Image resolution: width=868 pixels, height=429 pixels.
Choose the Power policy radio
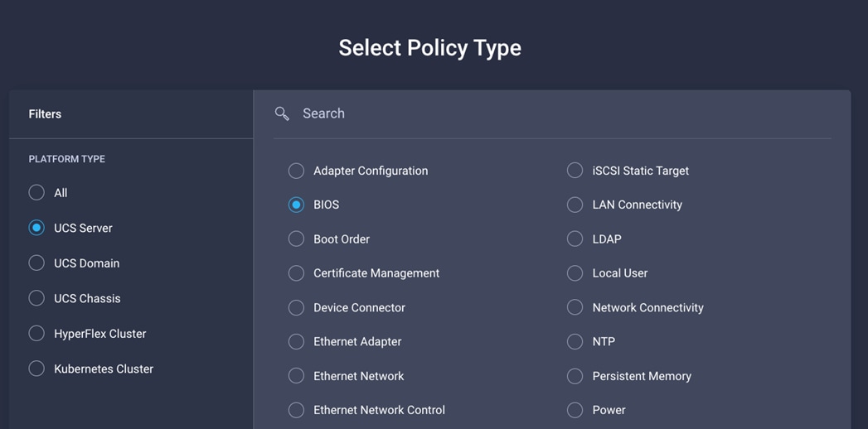pyautogui.click(x=575, y=410)
